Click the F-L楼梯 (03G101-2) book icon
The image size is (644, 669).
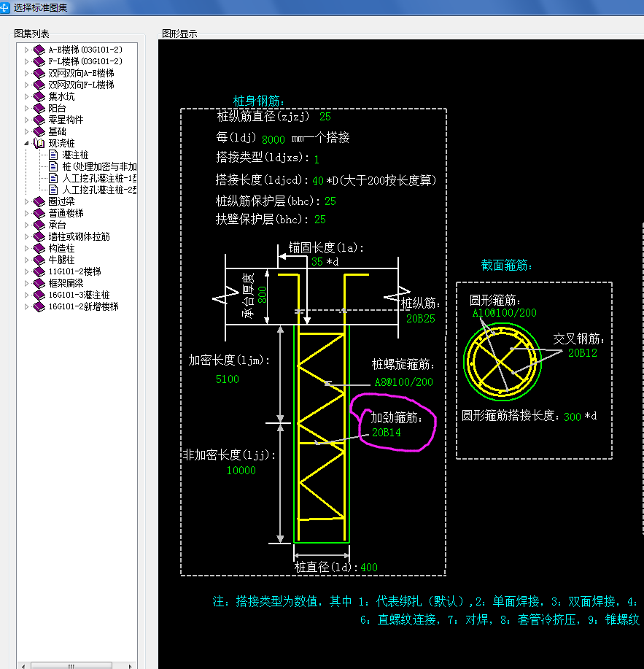point(39,61)
